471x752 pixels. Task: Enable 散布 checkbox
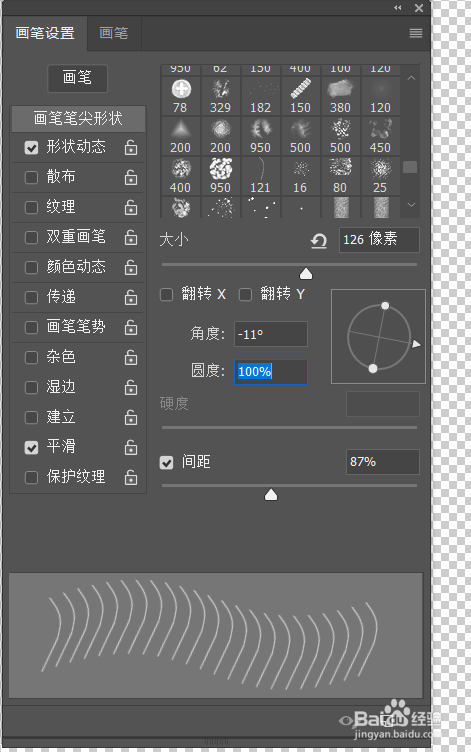coord(31,177)
